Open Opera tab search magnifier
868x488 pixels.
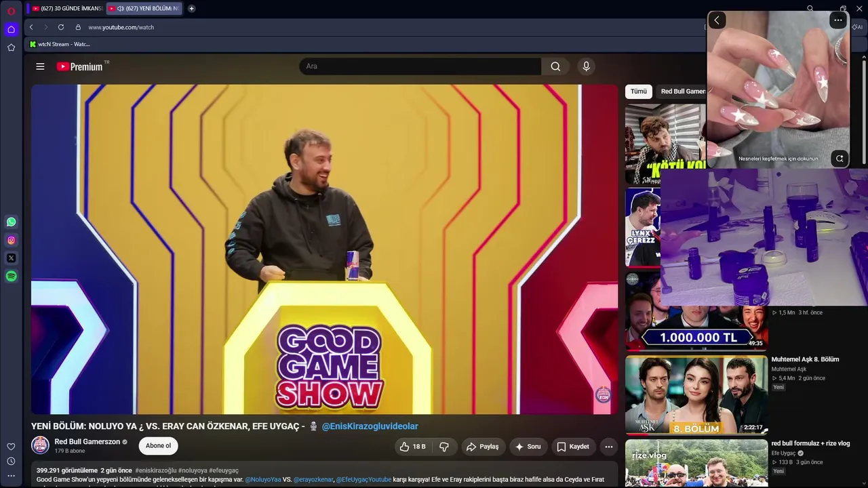pos(810,9)
